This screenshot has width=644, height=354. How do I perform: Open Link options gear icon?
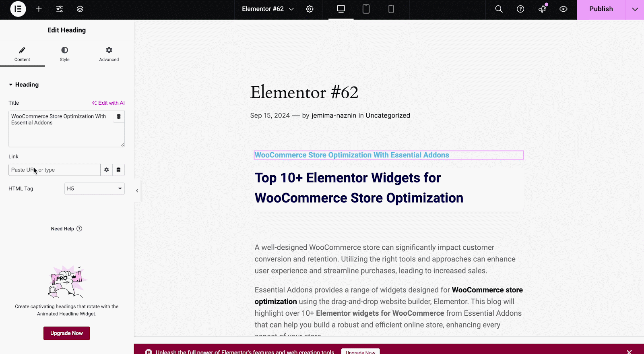pyautogui.click(x=106, y=170)
